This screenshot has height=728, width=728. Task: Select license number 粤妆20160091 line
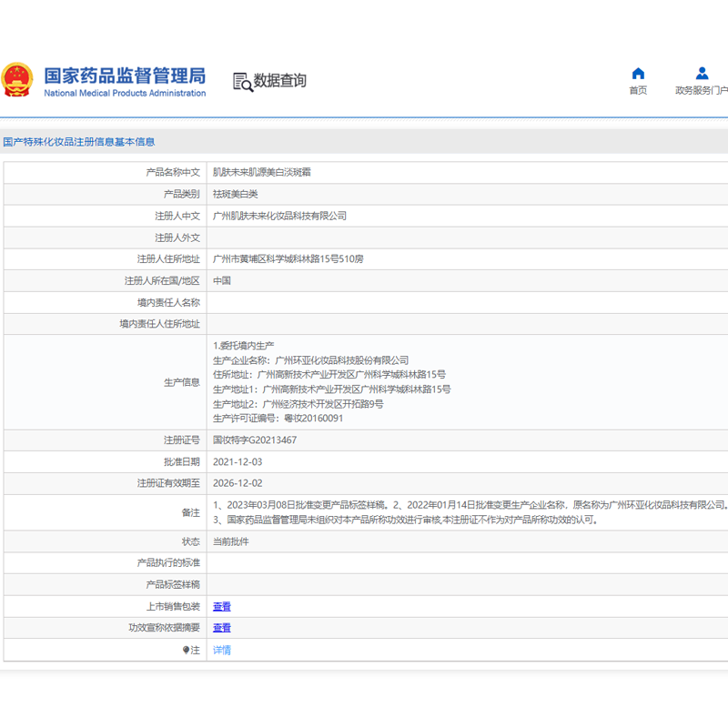(x=278, y=419)
